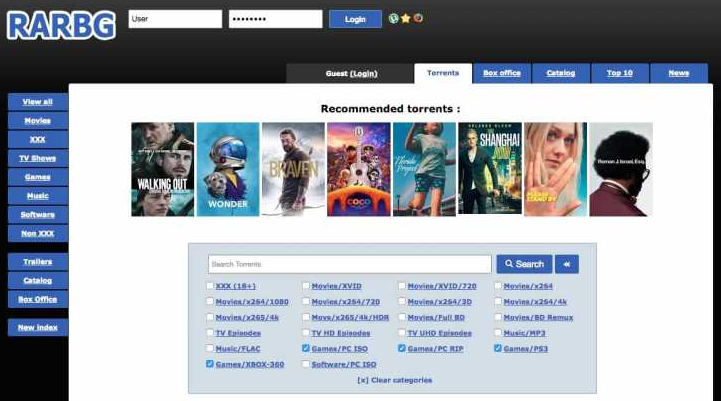
Task: Click in the password field
Action: tap(275, 19)
